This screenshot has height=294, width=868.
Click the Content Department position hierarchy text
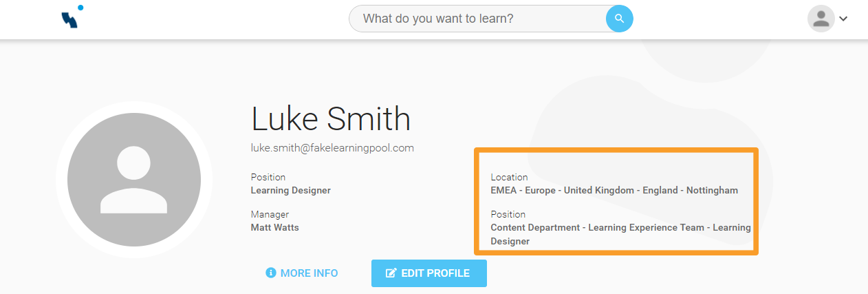[x=620, y=228]
